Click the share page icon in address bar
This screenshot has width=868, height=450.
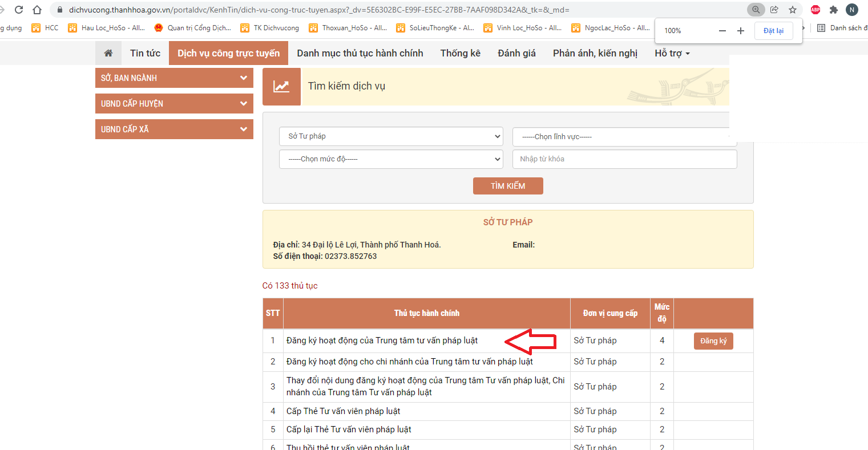click(774, 10)
